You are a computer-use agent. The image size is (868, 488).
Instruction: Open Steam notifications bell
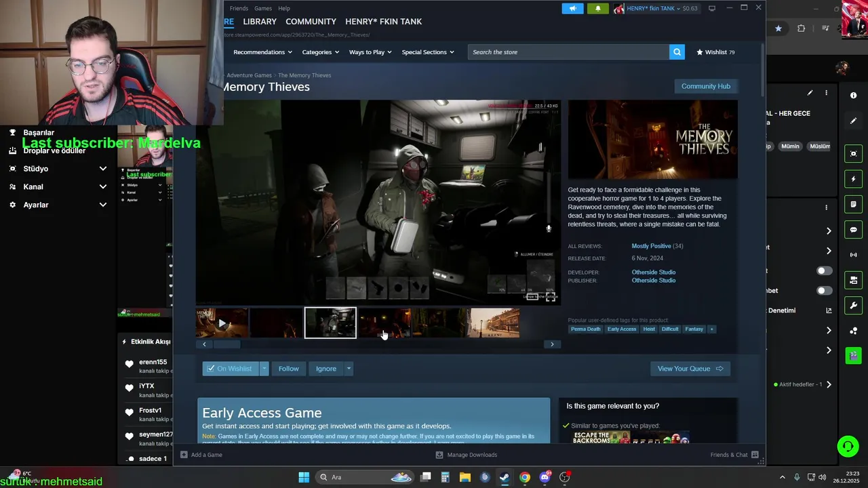pyautogui.click(x=597, y=9)
